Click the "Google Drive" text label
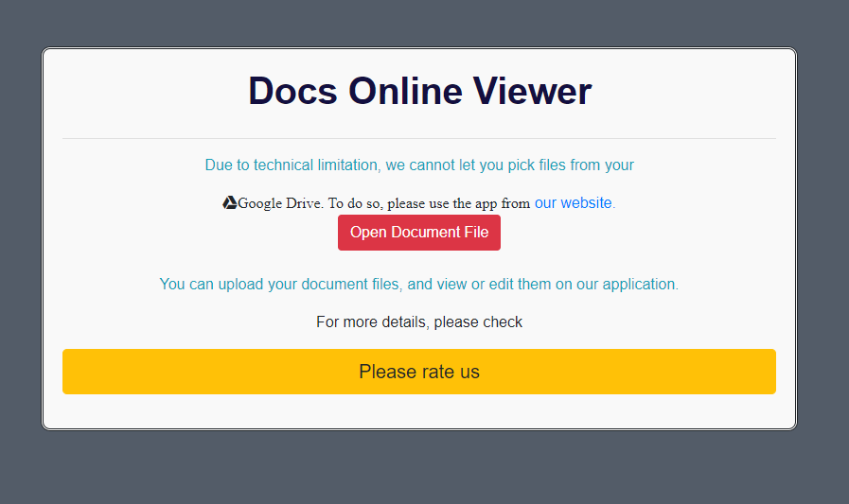The height and width of the screenshot is (504, 849). click(x=280, y=203)
